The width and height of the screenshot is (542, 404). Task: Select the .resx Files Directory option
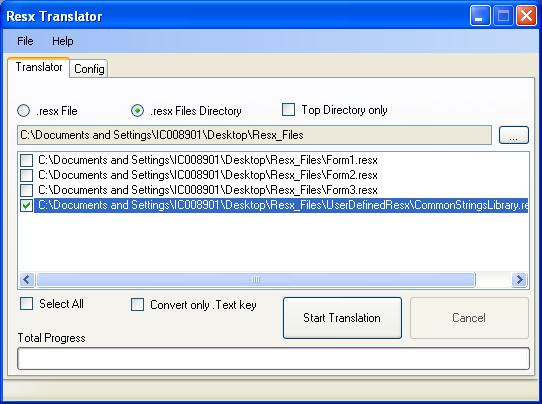138,111
